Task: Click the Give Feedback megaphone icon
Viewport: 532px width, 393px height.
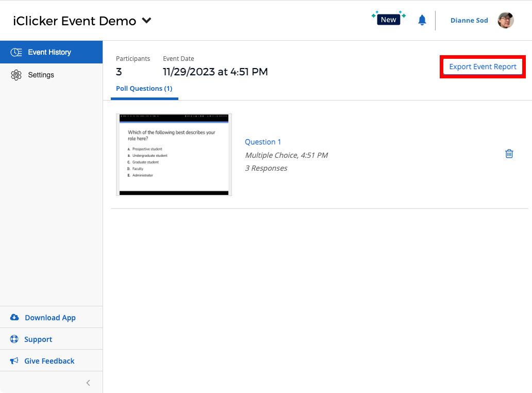Action: (x=14, y=361)
